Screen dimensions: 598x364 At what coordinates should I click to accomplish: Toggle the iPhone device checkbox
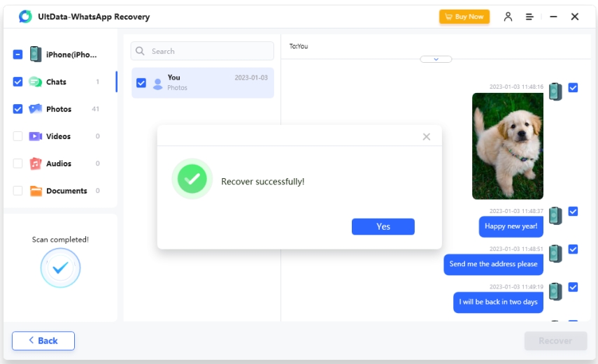17,54
